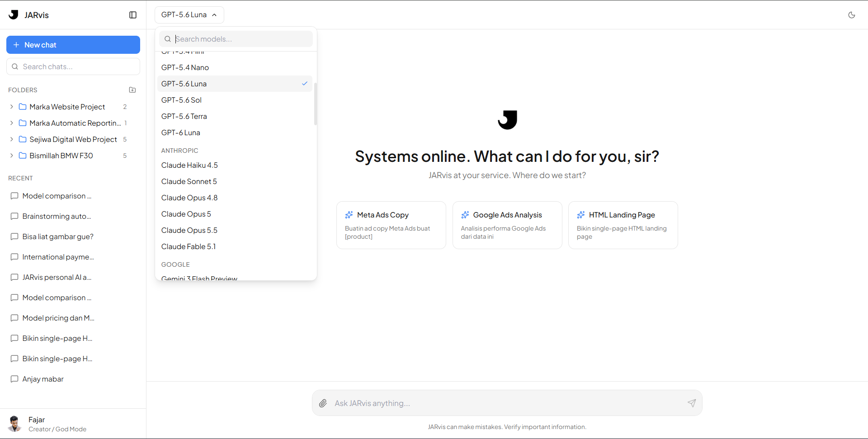
Task: Click folder icon of Bismillah BMW F30
Action: [23, 156]
